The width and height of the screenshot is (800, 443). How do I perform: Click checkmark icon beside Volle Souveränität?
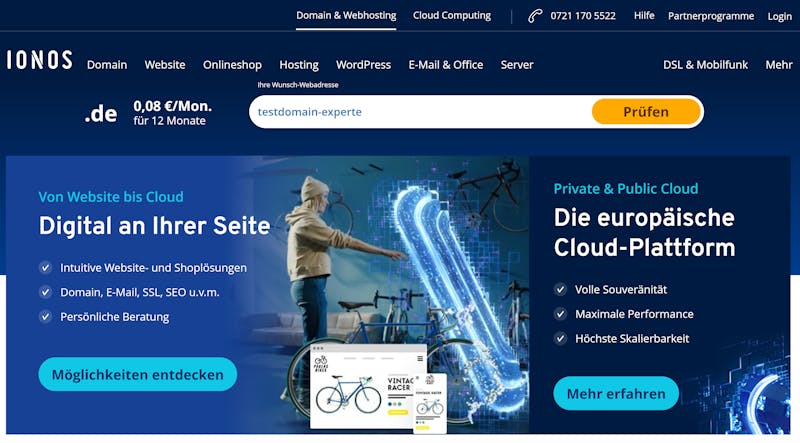(560, 289)
